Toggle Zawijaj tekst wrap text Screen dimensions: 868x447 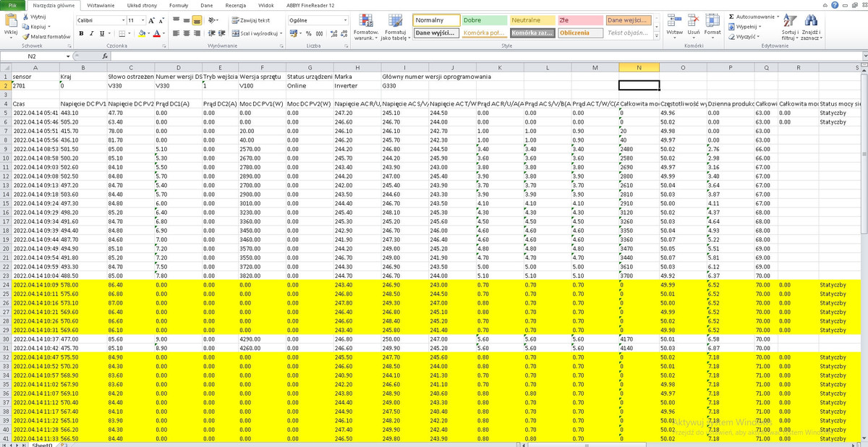click(251, 20)
